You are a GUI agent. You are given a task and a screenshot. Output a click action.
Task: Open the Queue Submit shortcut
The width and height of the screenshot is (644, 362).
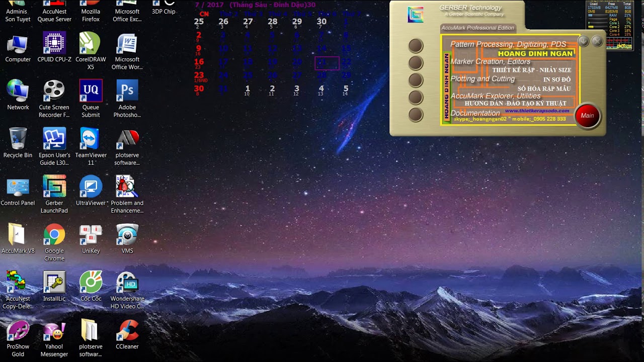click(91, 99)
